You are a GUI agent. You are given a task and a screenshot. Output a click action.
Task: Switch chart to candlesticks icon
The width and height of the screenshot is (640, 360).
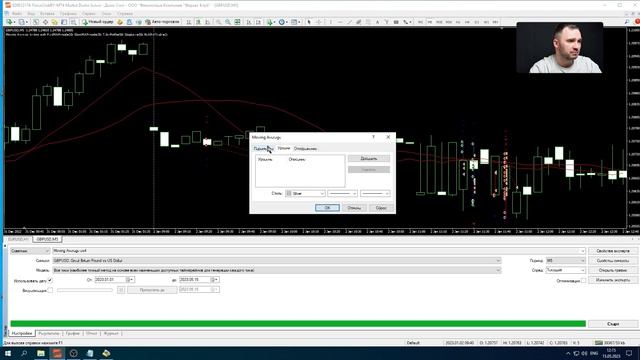198,22
